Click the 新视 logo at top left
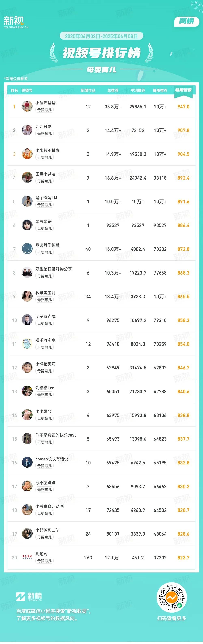 pyautogui.click(x=16, y=22)
